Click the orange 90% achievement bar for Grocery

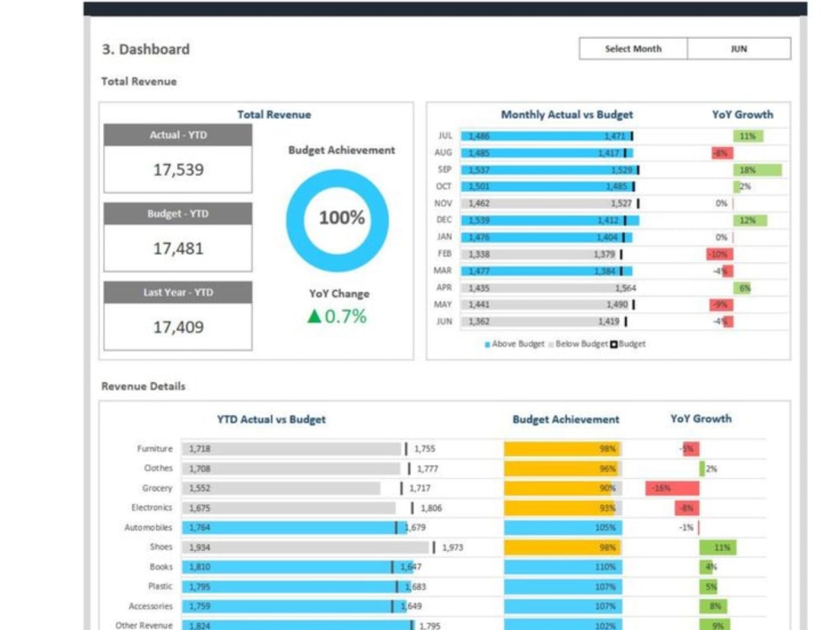(x=563, y=487)
